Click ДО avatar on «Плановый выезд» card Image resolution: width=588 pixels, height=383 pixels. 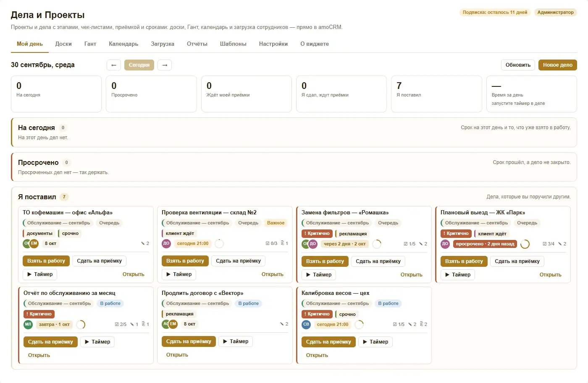[x=445, y=244]
